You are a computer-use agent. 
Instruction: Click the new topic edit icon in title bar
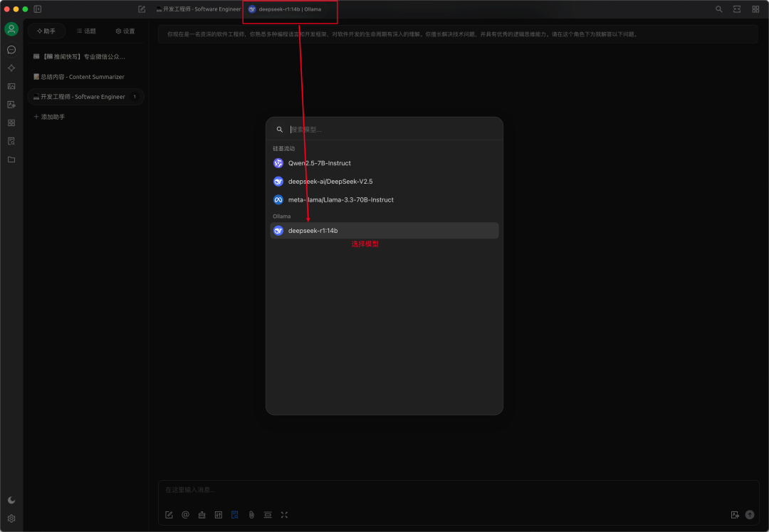[142, 9]
